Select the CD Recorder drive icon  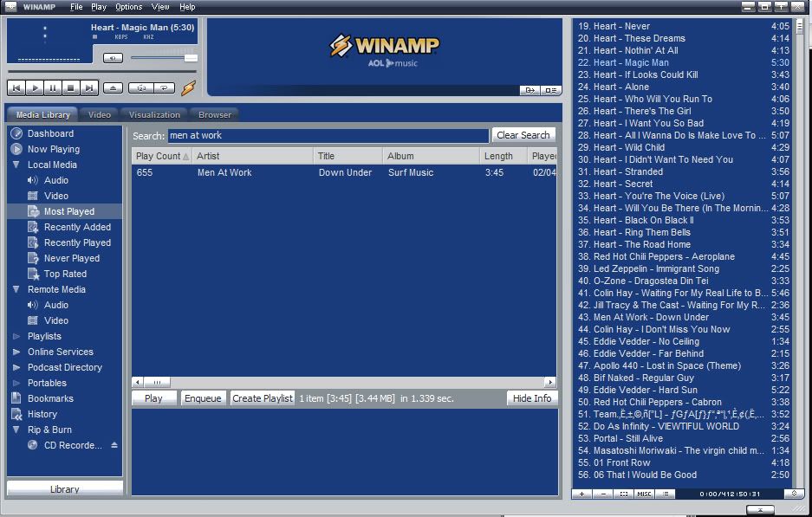click(33, 444)
